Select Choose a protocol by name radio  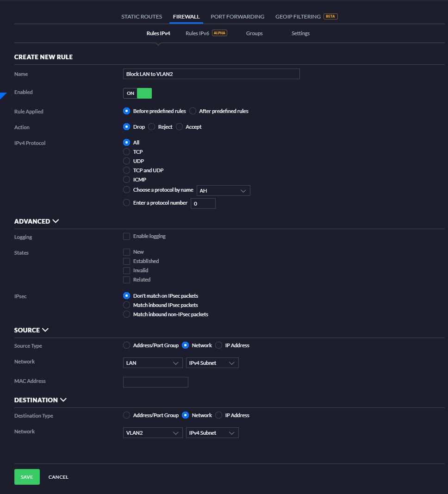[x=126, y=190]
